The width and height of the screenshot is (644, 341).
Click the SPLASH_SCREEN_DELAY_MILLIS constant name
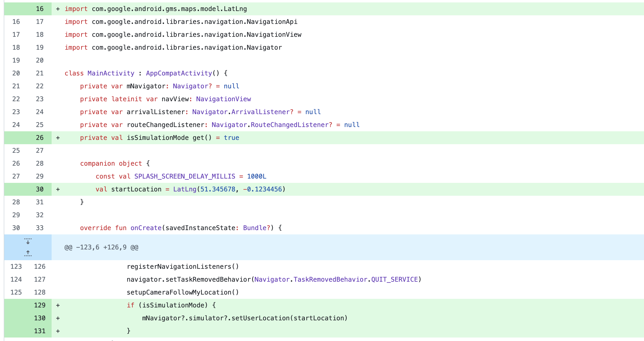185,176
